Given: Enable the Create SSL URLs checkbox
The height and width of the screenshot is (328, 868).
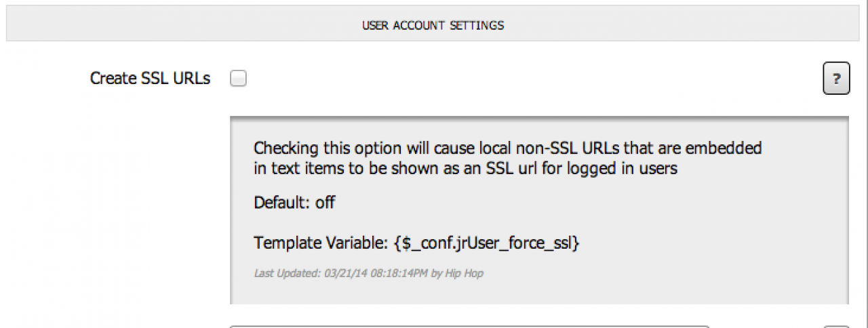Looking at the screenshot, I should click(238, 79).
